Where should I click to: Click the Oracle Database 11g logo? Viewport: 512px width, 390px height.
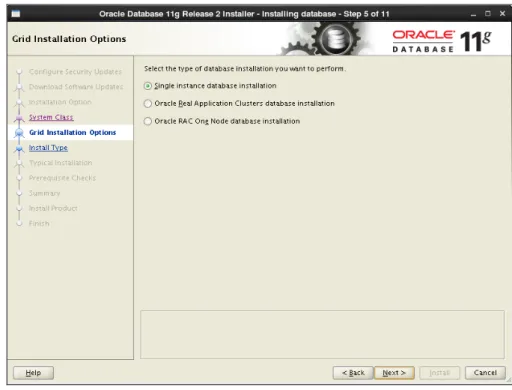click(442, 41)
